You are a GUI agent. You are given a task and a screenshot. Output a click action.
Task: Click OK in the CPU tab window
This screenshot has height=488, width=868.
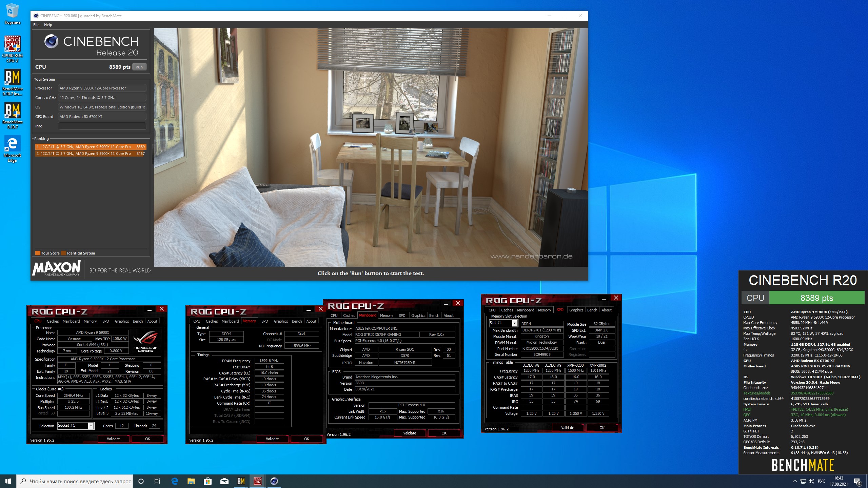point(148,439)
